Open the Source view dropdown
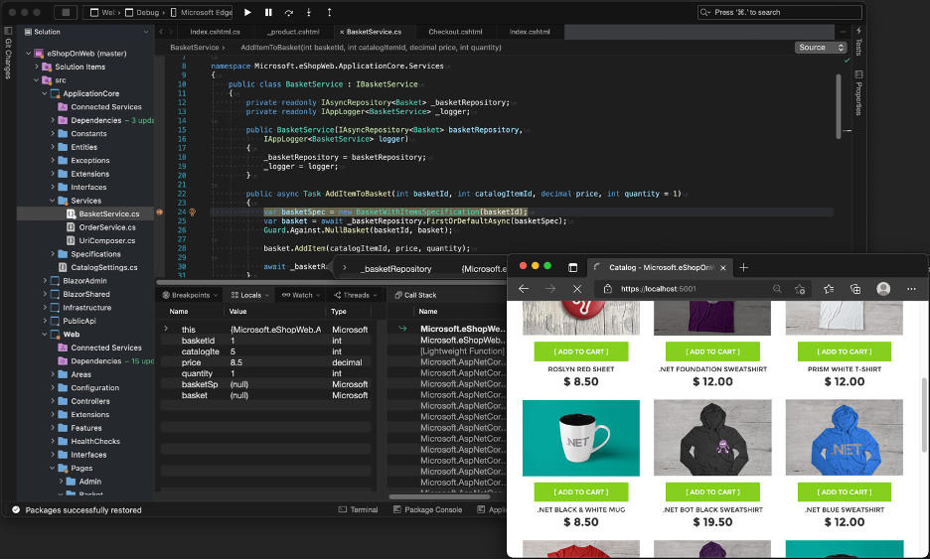 [821, 48]
